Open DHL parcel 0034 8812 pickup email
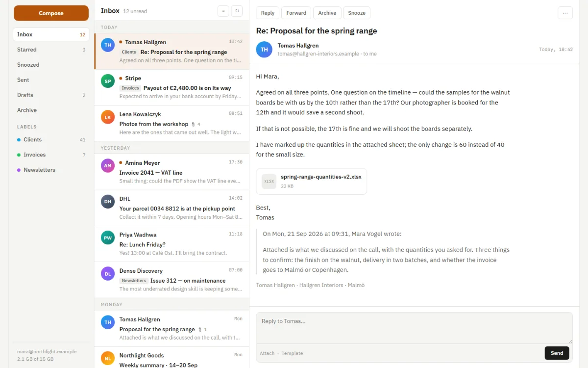This screenshot has height=368, width=588. point(171,208)
